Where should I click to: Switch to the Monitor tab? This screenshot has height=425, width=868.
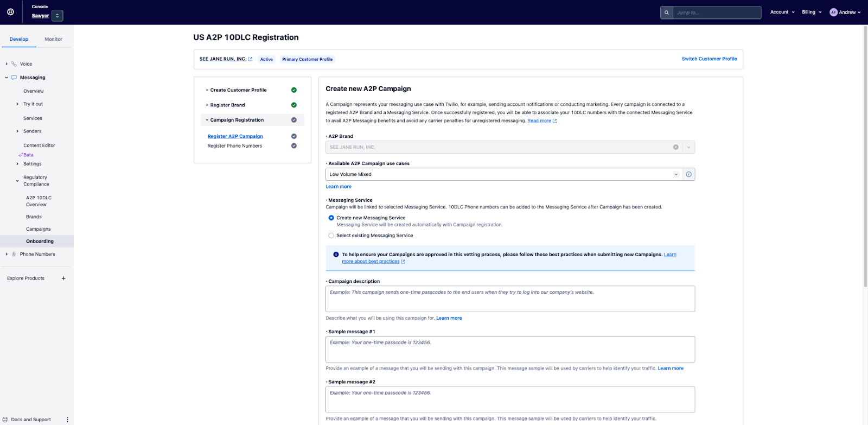click(x=54, y=39)
